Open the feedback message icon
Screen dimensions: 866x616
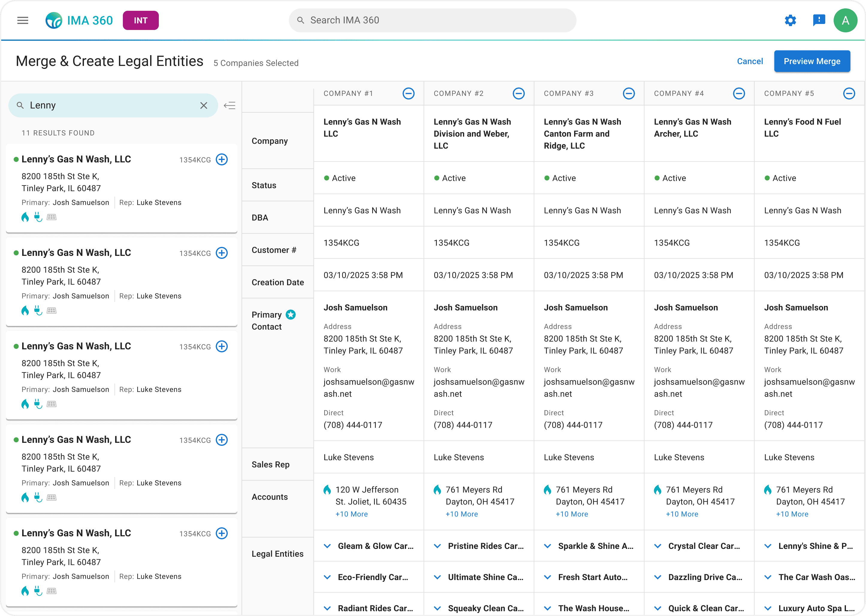[819, 20]
